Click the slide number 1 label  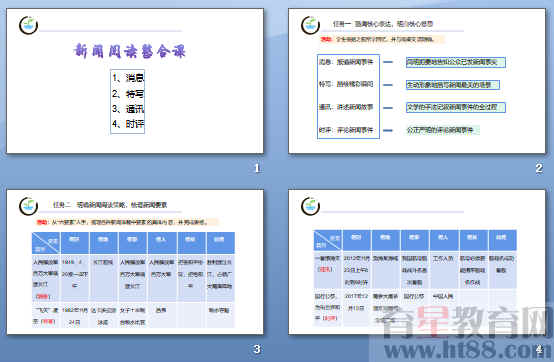coord(257,168)
